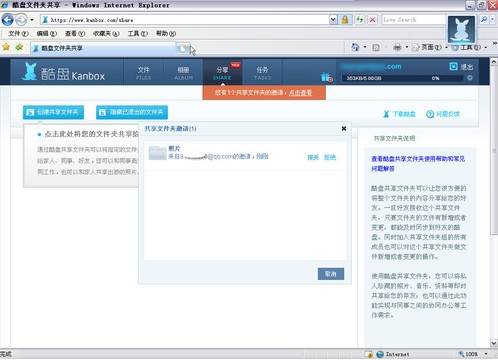The width and height of the screenshot is (498, 360).
Task: Click the browser refresh icon
Action: click(x=359, y=20)
